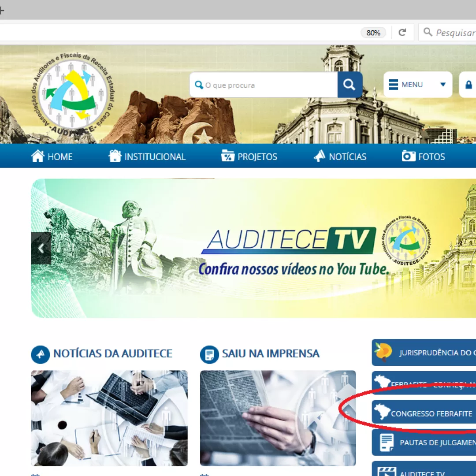
Task: Click the 80% zoom level badge
Action: (x=373, y=33)
